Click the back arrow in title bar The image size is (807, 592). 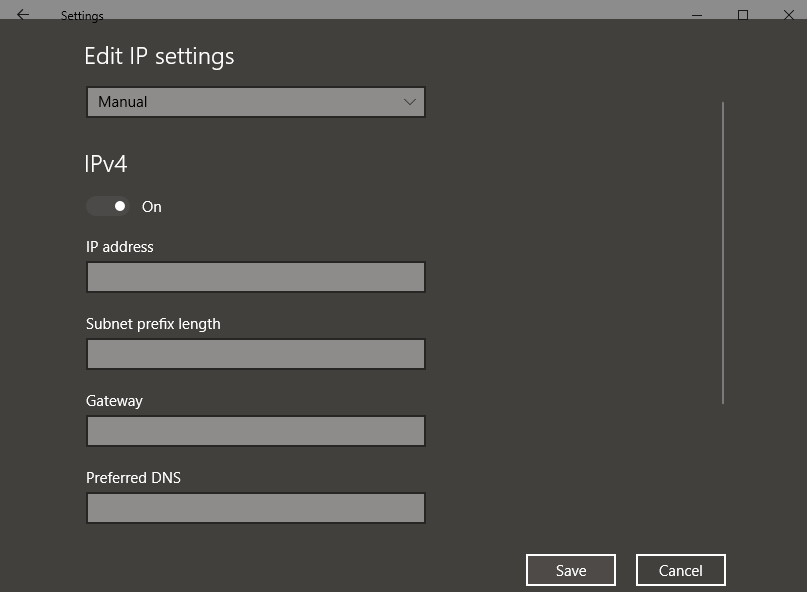tap(23, 14)
